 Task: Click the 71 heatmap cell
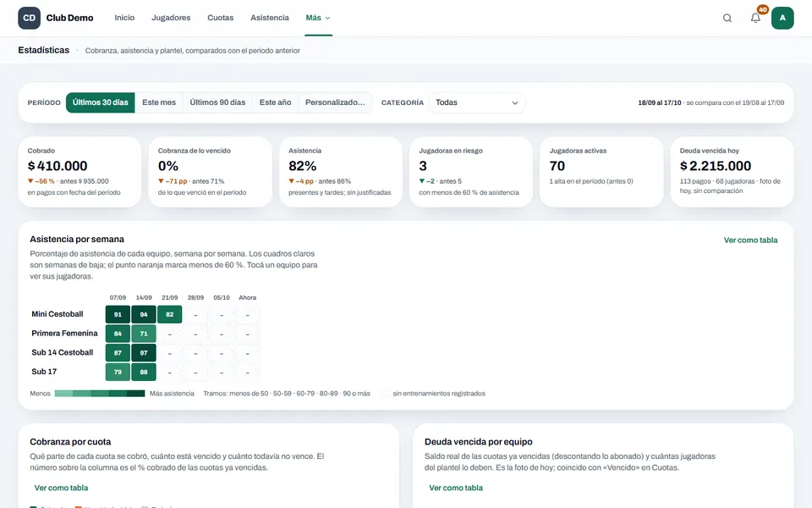click(x=144, y=334)
